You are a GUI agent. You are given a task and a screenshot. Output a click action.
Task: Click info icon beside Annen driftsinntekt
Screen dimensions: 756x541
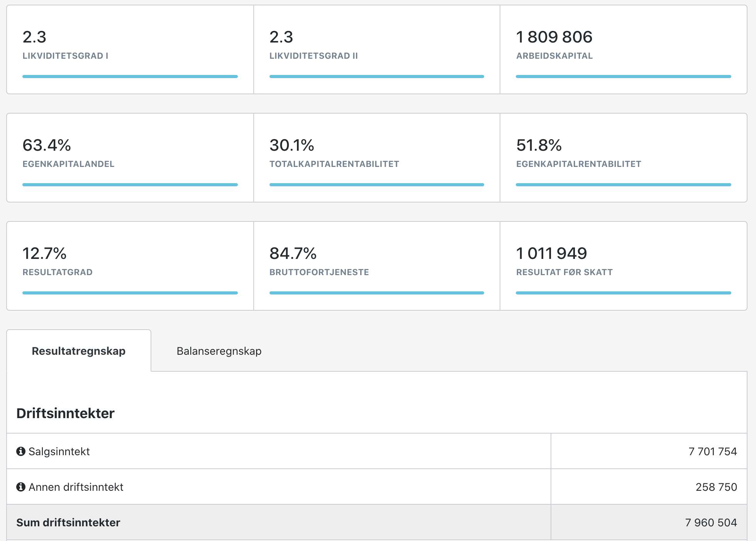coord(21,487)
